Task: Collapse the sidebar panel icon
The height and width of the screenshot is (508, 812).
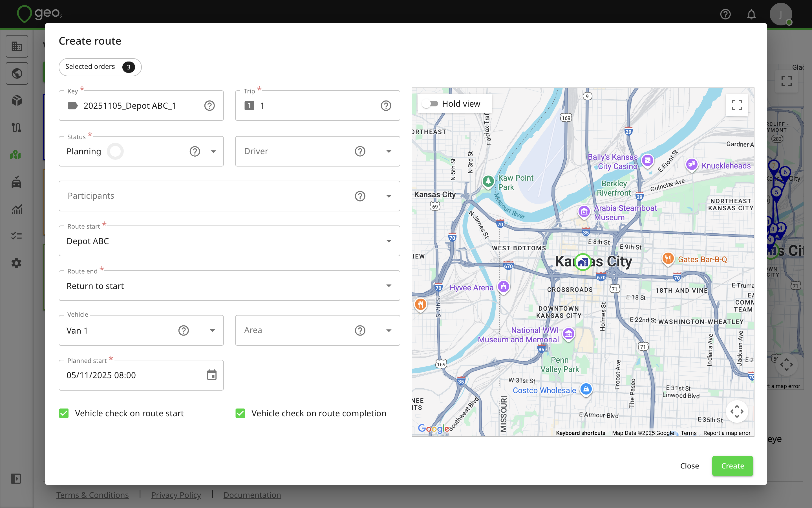Action: [16, 478]
